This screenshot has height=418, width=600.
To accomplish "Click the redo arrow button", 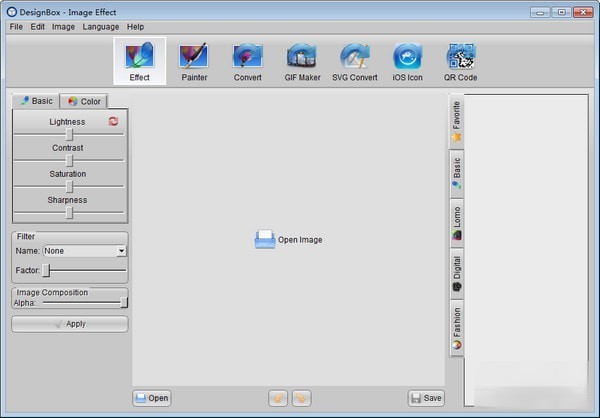I will click(x=302, y=398).
